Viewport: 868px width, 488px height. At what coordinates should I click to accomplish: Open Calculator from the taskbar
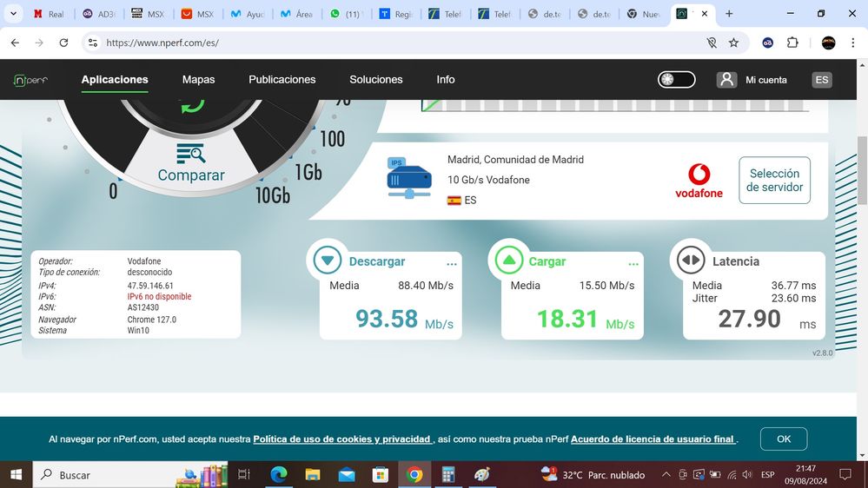448,475
